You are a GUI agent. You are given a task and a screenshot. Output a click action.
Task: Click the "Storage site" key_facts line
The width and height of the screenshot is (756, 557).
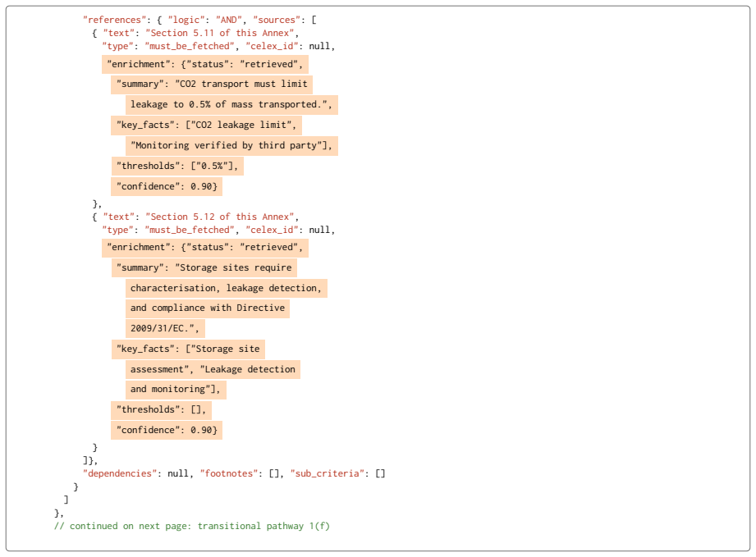188,349
